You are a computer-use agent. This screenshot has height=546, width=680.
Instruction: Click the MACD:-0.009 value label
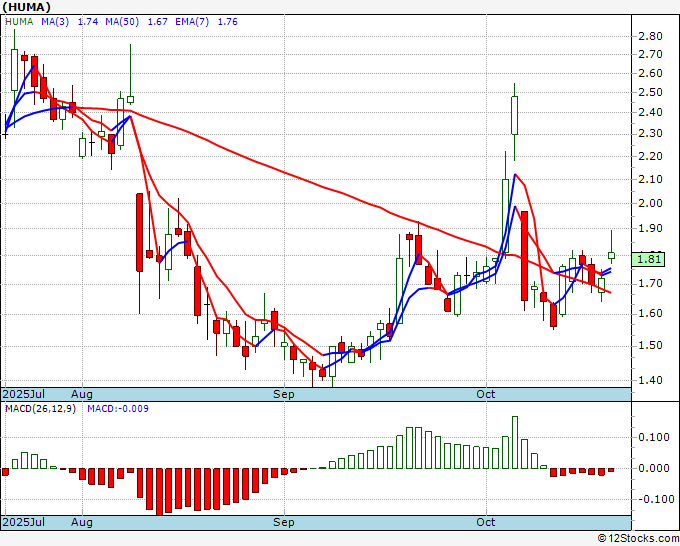[116, 408]
